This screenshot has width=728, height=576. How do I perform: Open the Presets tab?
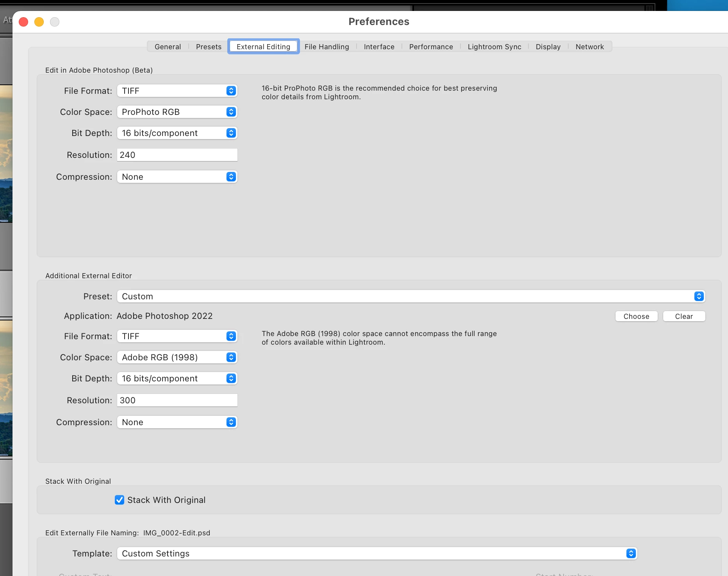209,47
